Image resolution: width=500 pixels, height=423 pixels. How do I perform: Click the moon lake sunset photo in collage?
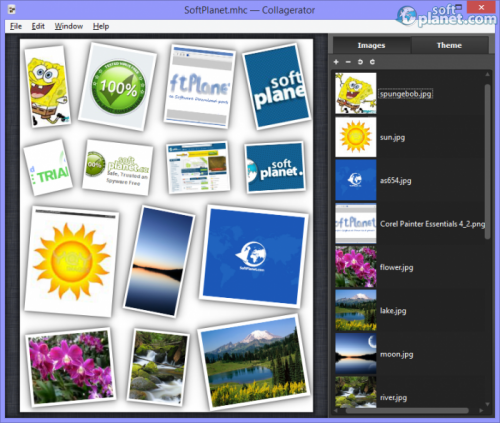(159, 261)
